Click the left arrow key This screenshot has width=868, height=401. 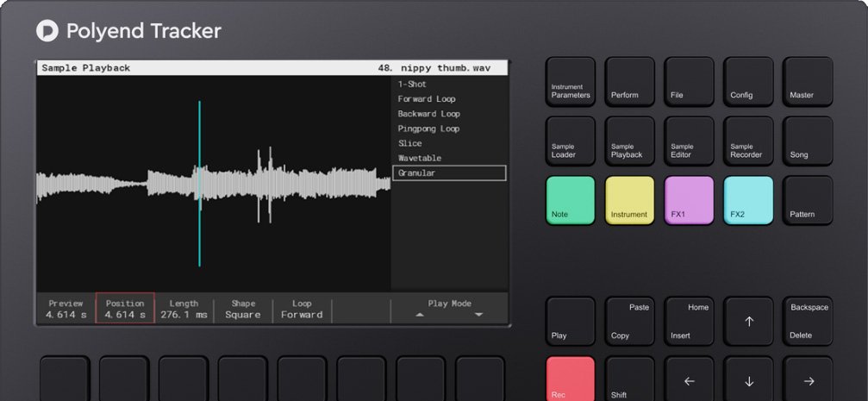click(690, 379)
